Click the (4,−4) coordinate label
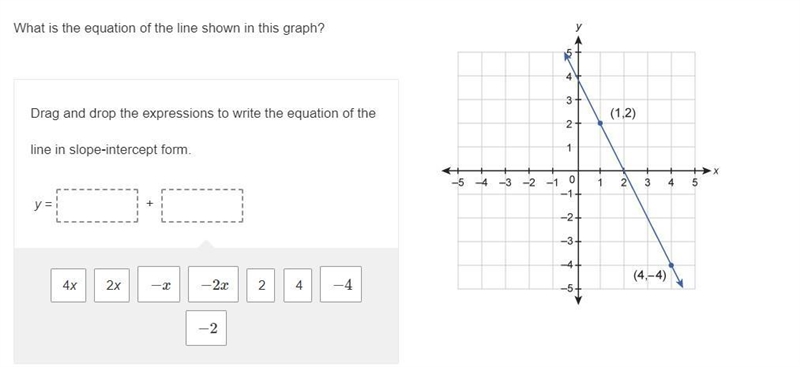The image size is (800, 367). [649, 275]
